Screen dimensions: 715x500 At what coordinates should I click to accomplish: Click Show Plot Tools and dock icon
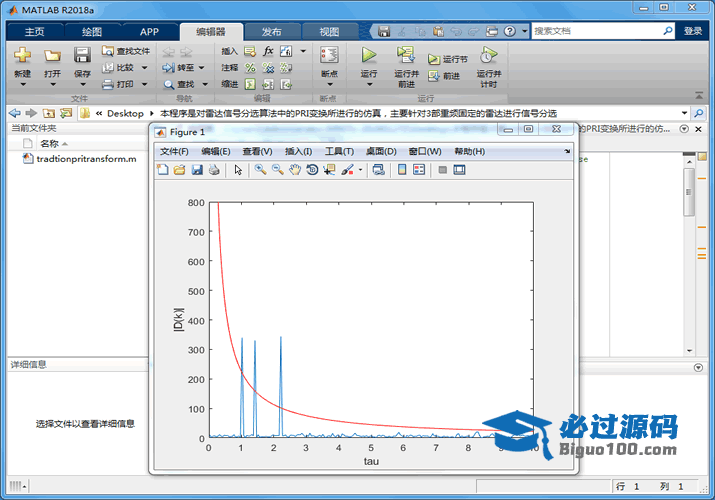[x=459, y=170]
